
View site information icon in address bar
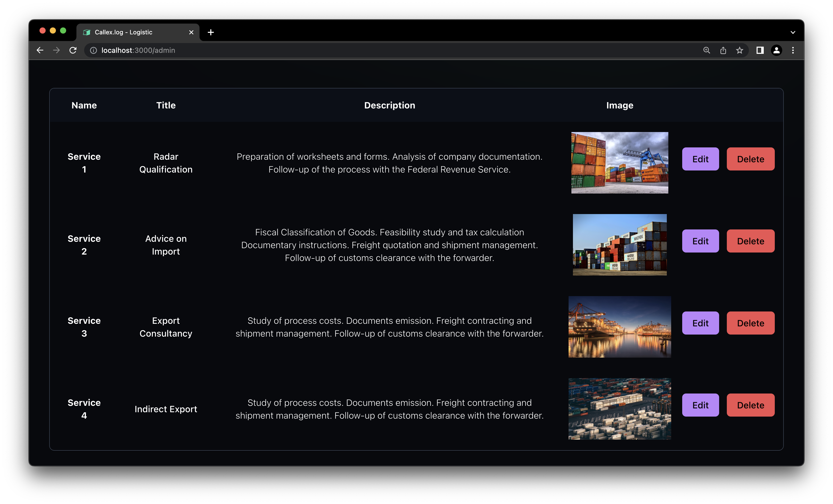pyautogui.click(x=93, y=50)
